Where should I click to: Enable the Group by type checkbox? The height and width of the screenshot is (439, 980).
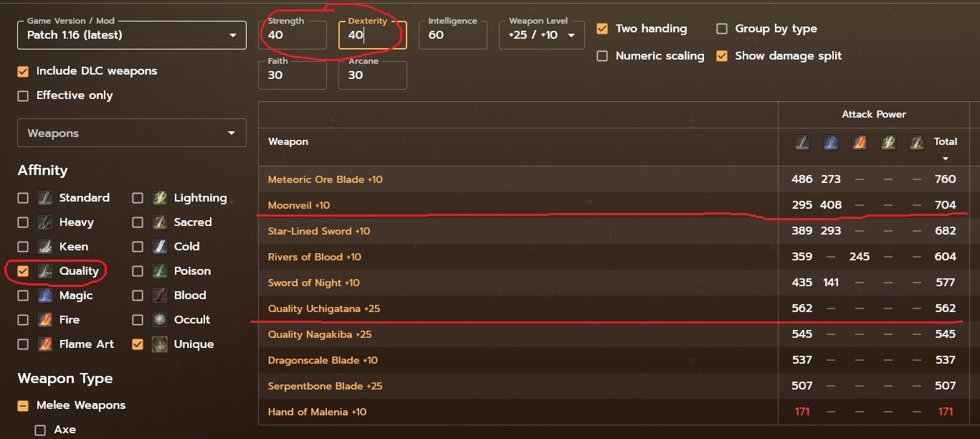(x=722, y=29)
